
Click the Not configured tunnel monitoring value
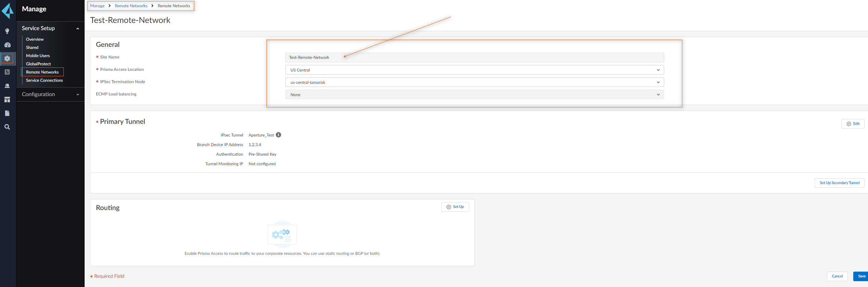click(262, 164)
